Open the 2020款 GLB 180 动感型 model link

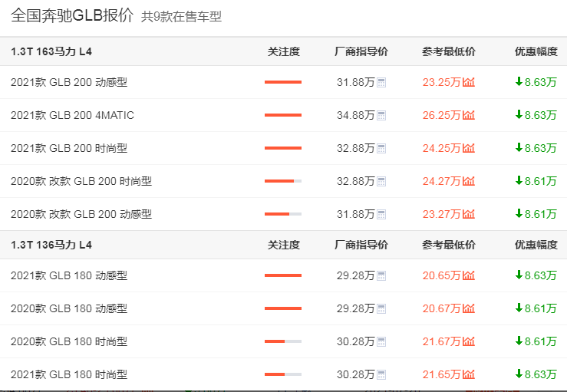(x=69, y=308)
